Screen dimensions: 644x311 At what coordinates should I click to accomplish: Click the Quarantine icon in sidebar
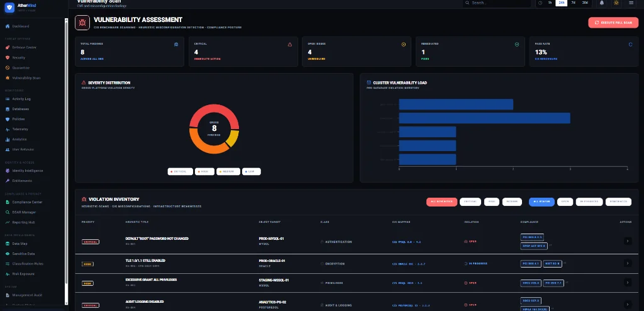(8, 68)
